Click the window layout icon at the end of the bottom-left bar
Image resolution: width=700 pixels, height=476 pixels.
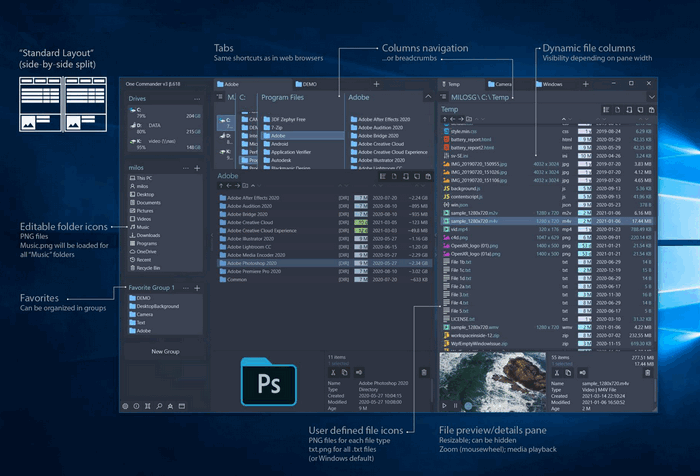pyautogui.click(x=182, y=406)
